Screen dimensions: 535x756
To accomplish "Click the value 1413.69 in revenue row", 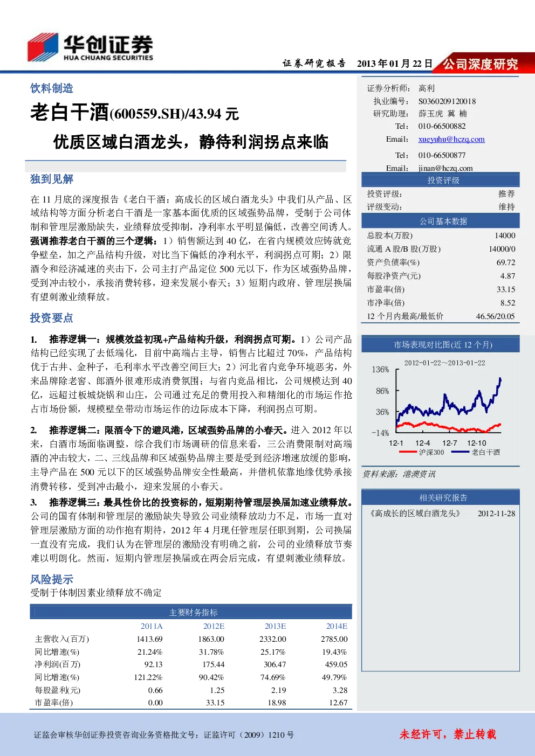I will (149, 639).
